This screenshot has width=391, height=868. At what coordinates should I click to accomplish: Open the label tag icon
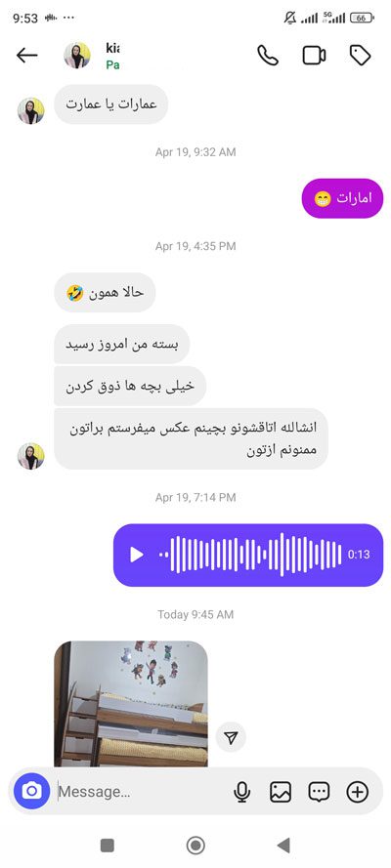pos(360,56)
